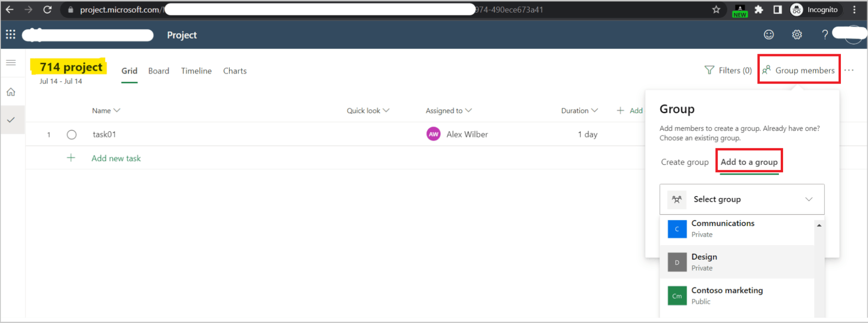This screenshot has width=868, height=323.
Task: Click the Alex Wilber assignee name
Action: [x=467, y=134]
